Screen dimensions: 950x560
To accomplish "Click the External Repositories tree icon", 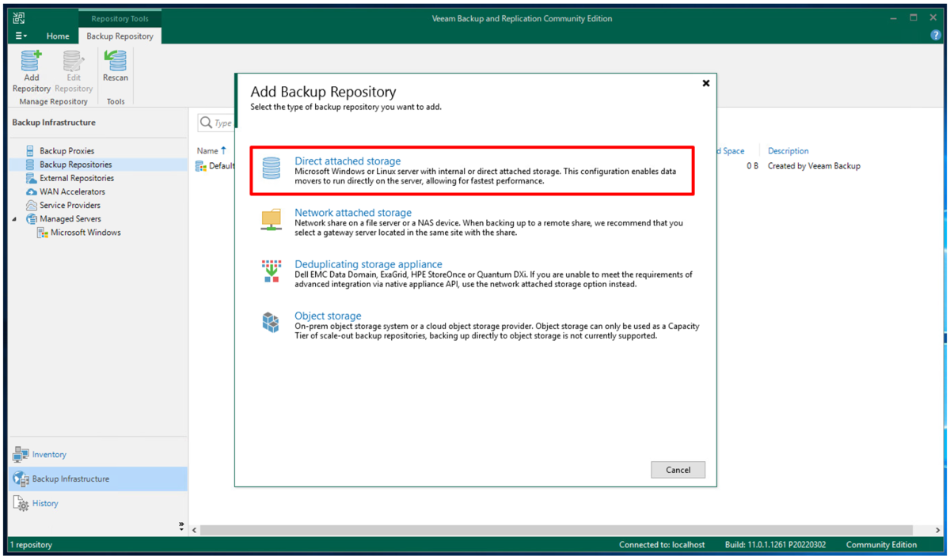I will coord(31,178).
